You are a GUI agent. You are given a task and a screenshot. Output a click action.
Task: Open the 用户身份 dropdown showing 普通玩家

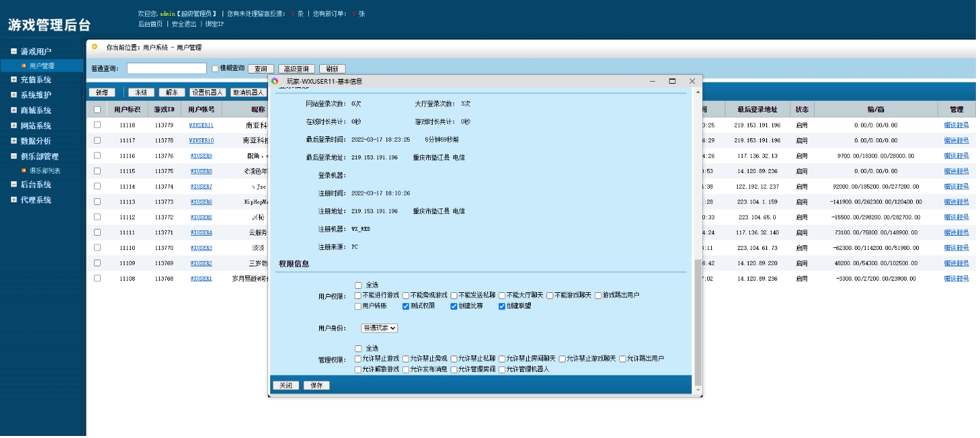click(379, 328)
